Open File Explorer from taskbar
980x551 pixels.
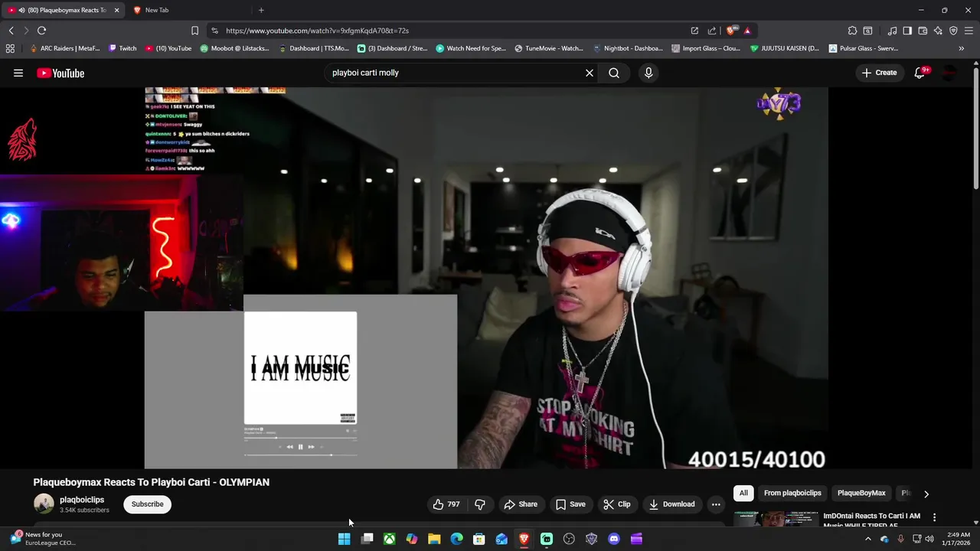[x=434, y=539]
